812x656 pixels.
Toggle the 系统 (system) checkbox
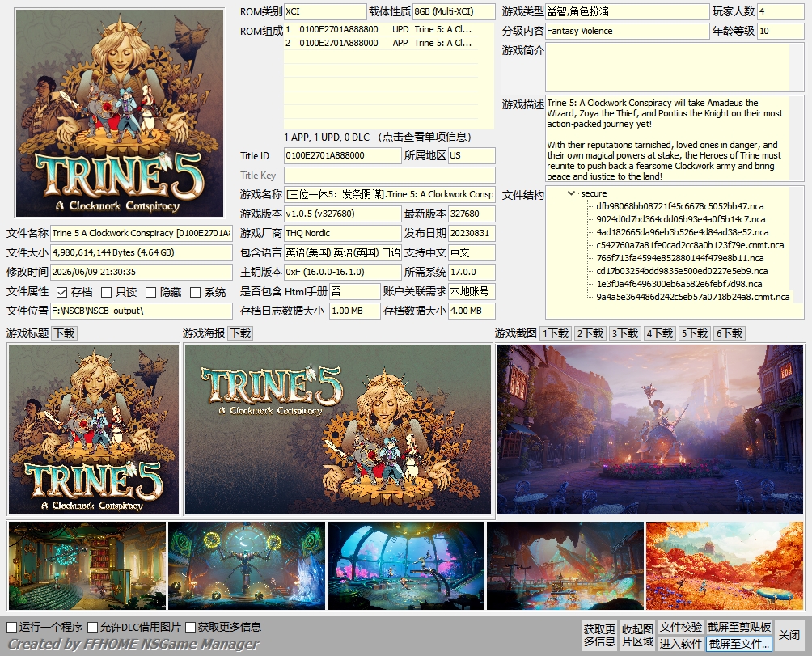(195, 293)
